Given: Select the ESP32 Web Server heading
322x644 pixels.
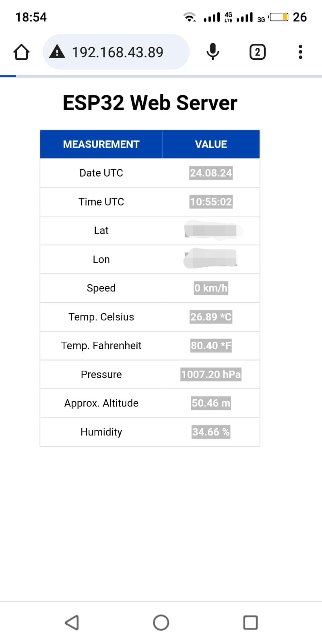Looking at the screenshot, I should pyautogui.click(x=150, y=103).
